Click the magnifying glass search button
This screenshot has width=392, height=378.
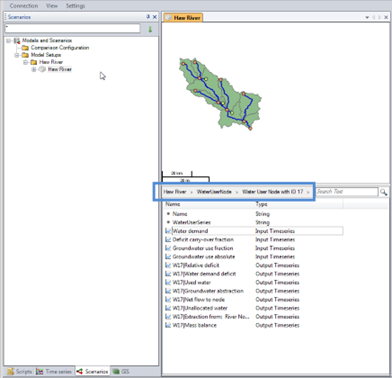tap(383, 192)
